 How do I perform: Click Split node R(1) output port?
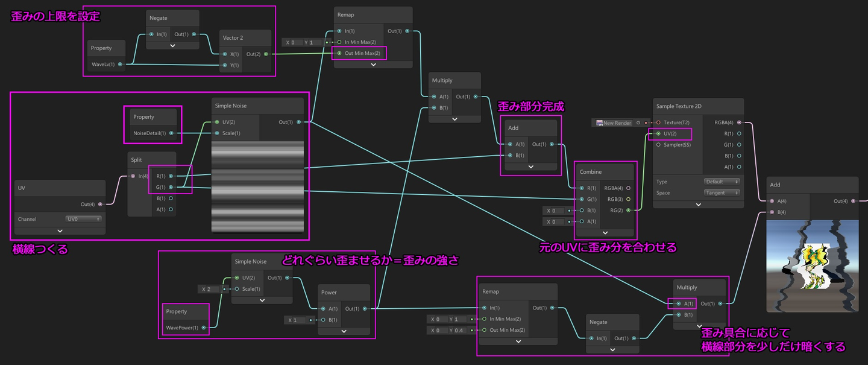pos(171,176)
